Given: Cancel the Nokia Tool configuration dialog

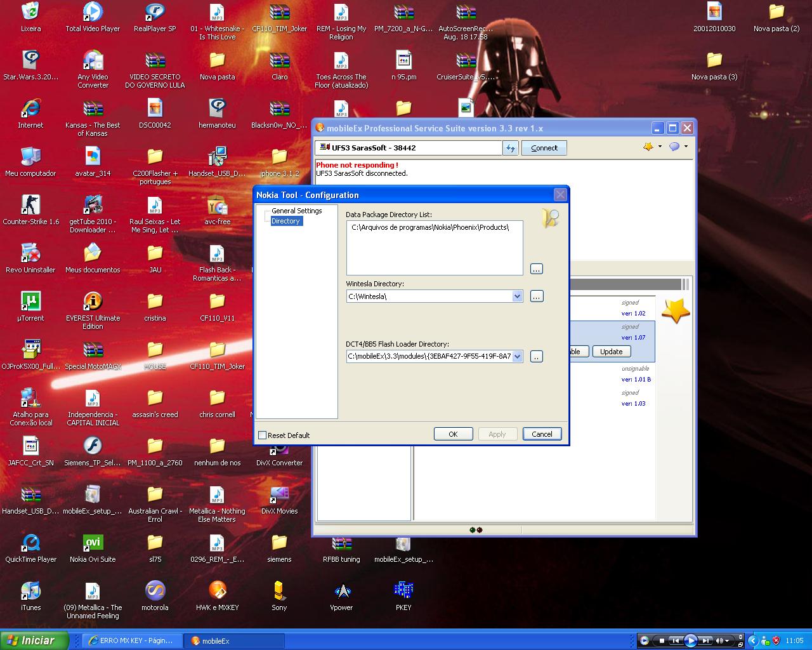Looking at the screenshot, I should pos(542,434).
